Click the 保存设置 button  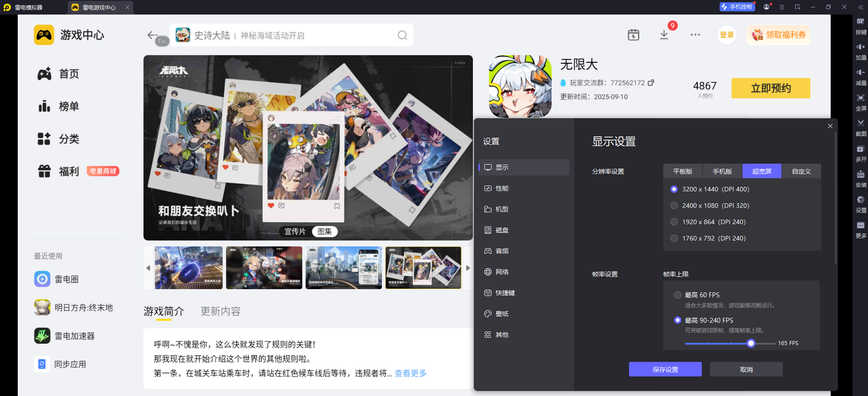[x=665, y=369]
